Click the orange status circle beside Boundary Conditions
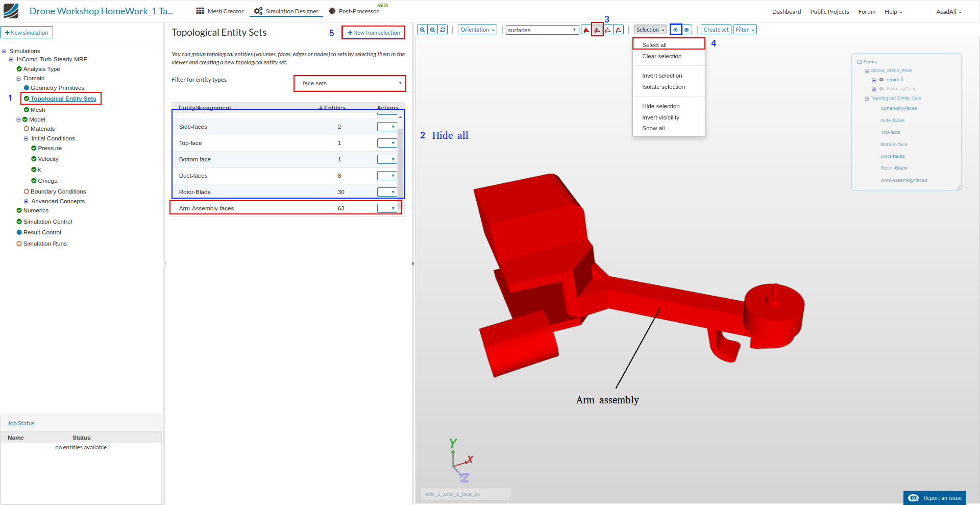980x505 pixels. [27, 191]
